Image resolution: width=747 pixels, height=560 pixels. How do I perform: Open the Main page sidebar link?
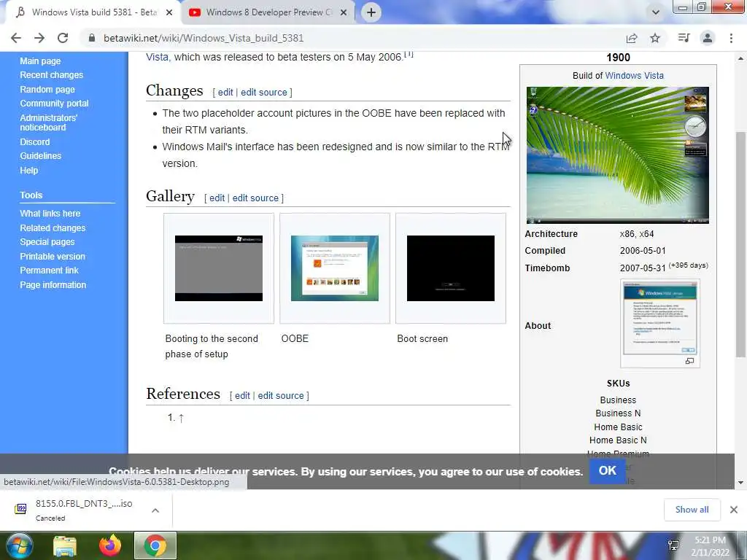(40, 61)
